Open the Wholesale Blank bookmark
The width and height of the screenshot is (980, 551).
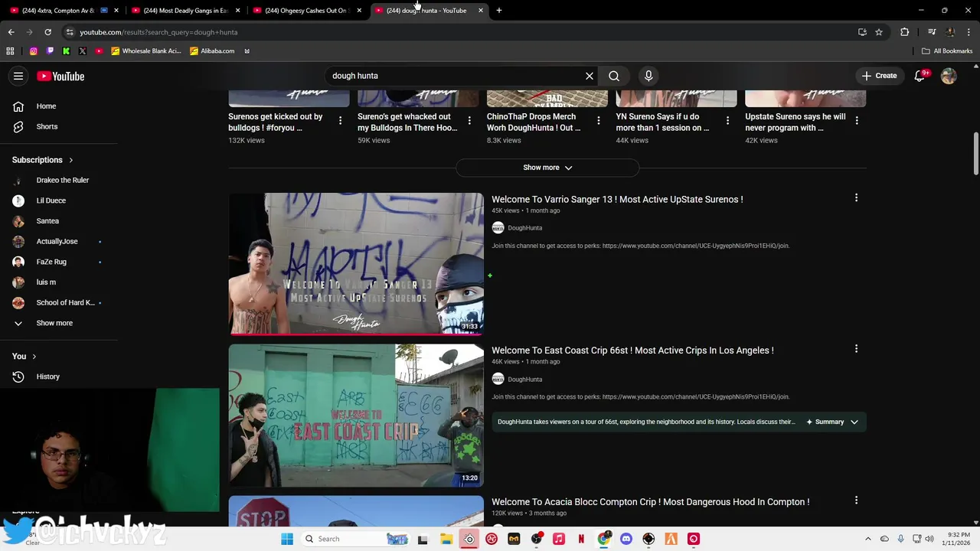click(145, 51)
